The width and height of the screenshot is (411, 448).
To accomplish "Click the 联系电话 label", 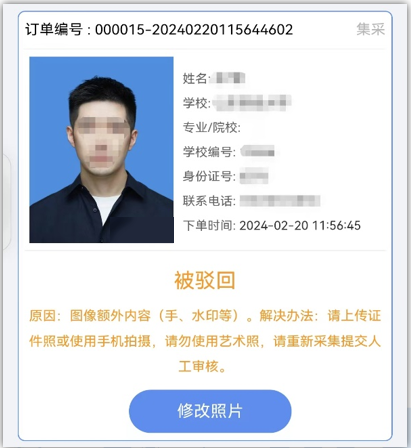I will point(209,201).
